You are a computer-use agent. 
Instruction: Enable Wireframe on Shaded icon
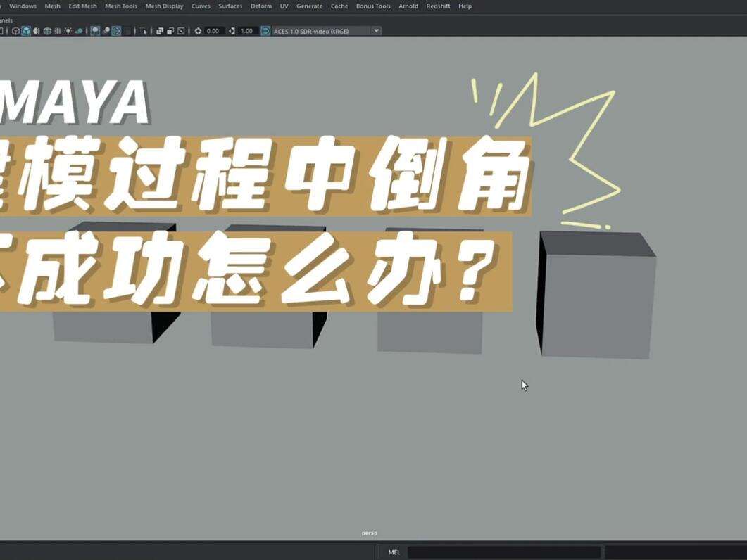[47, 31]
